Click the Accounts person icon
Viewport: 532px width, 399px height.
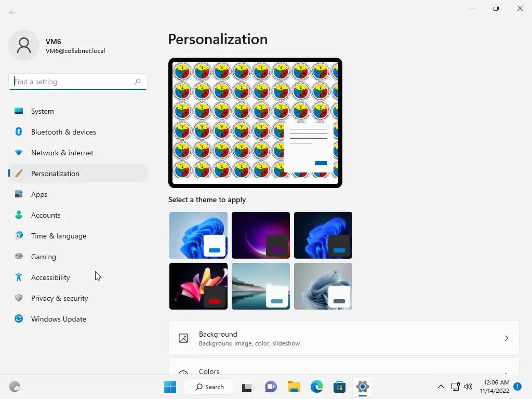(x=19, y=215)
